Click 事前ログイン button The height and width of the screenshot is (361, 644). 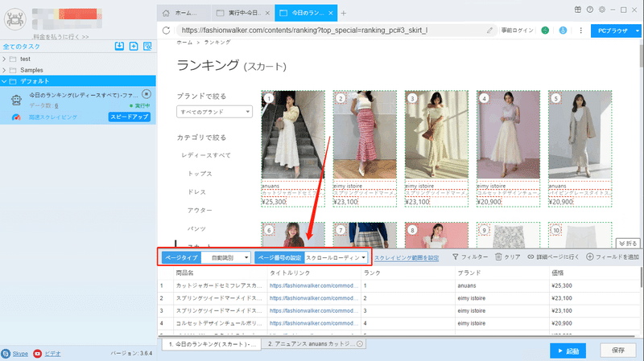pyautogui.click(x=517, y=31)
